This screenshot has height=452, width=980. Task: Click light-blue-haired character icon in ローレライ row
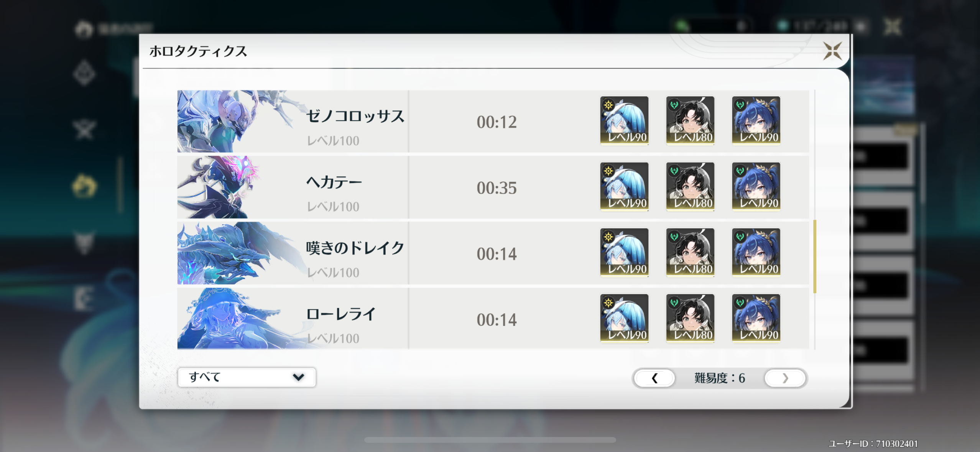624,318
